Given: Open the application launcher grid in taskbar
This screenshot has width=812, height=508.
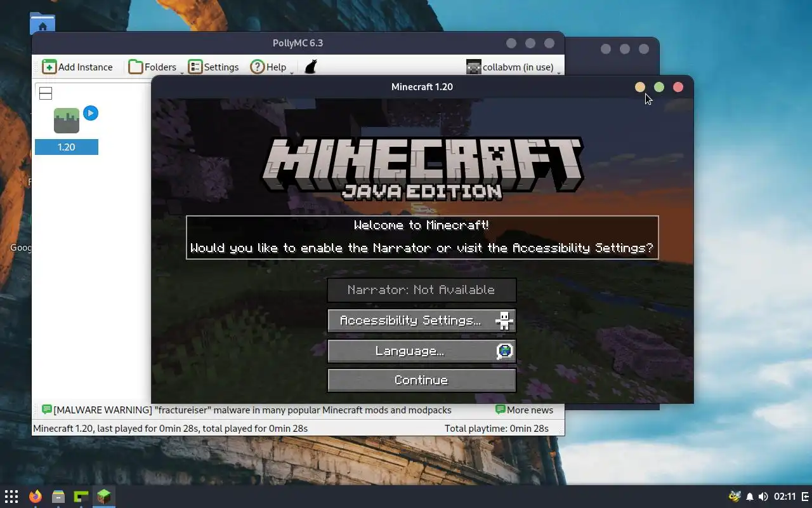Looking at the screenshot, I should click(x=11, y=496).
